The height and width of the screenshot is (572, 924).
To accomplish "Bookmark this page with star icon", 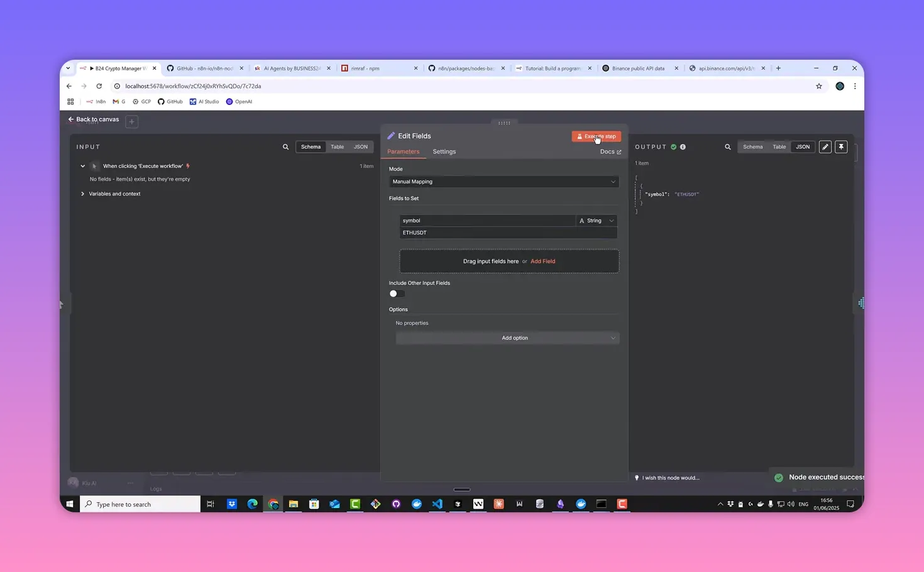I will pos(818,86).
